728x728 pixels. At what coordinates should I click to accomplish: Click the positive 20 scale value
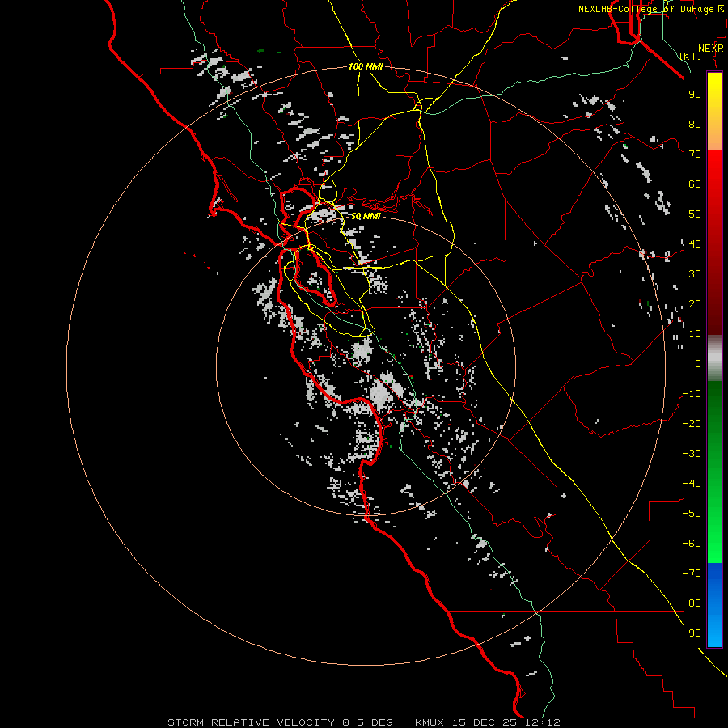[x=695, y=303]
